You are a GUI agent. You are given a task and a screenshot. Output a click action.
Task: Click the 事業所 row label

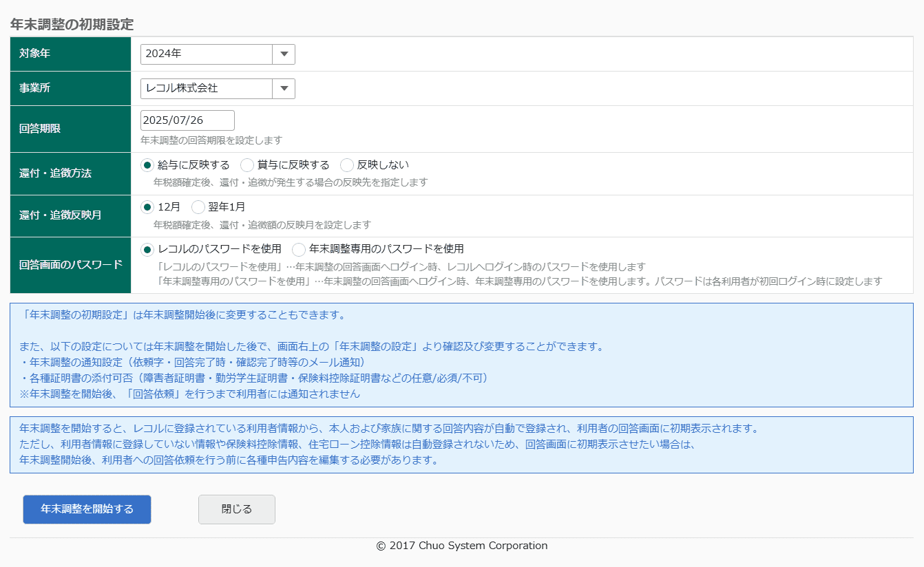tap(34, 88)
